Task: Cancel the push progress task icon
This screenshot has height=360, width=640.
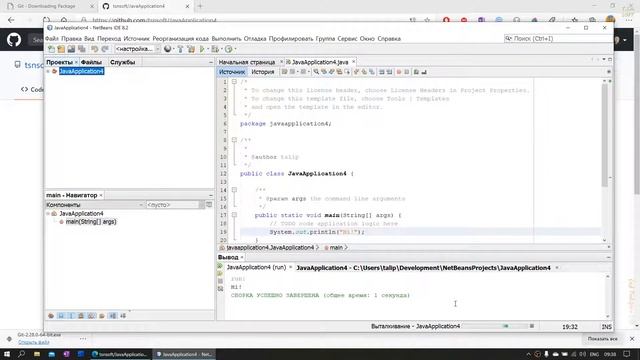Action: click(x=532, y=326)
